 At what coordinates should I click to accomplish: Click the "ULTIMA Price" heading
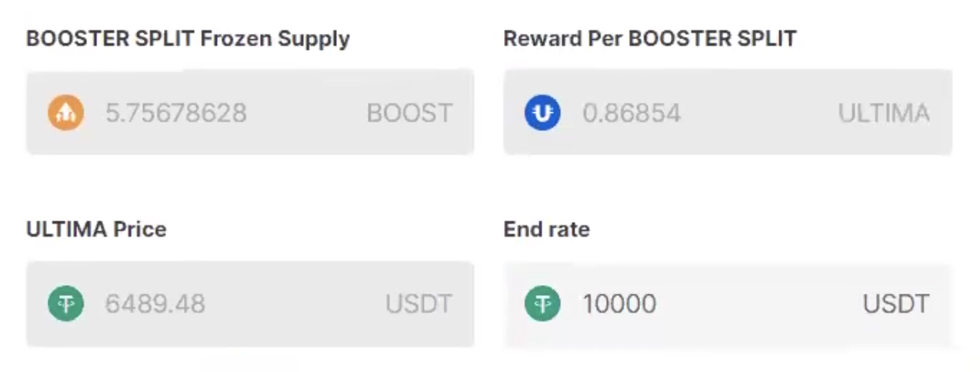96,228
